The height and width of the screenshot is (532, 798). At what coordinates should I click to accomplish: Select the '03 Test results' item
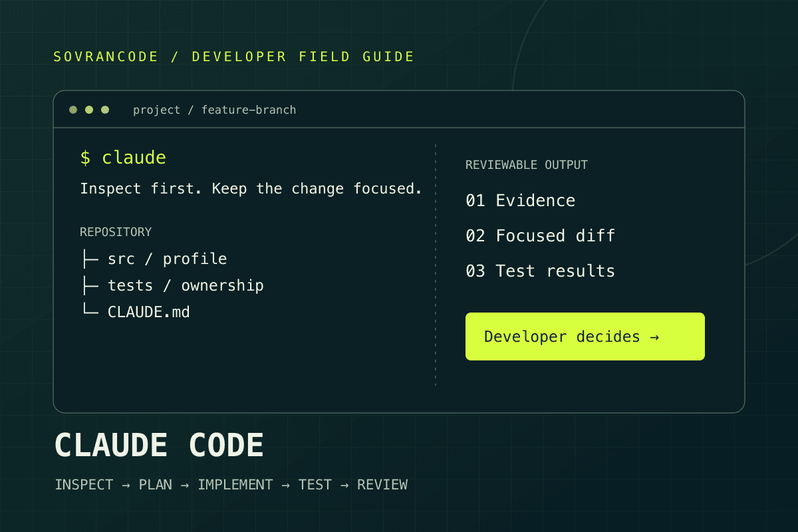(540, 271)
